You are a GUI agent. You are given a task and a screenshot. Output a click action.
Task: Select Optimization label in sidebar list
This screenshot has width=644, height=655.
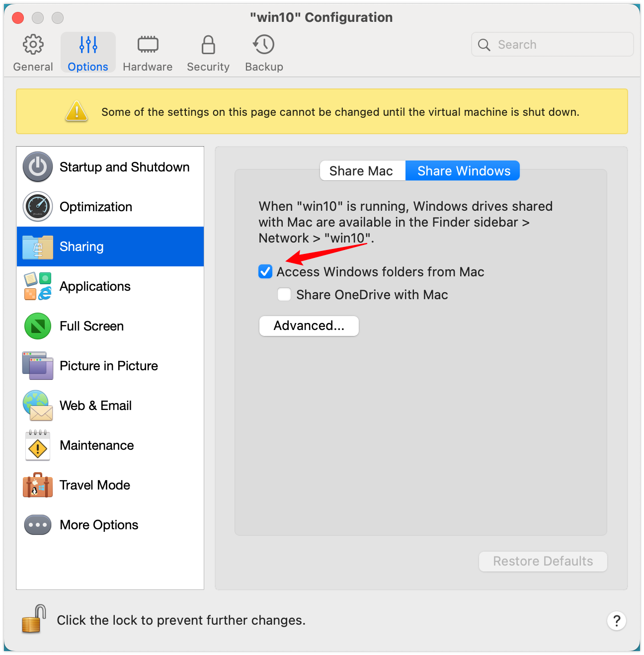[96, 207]
